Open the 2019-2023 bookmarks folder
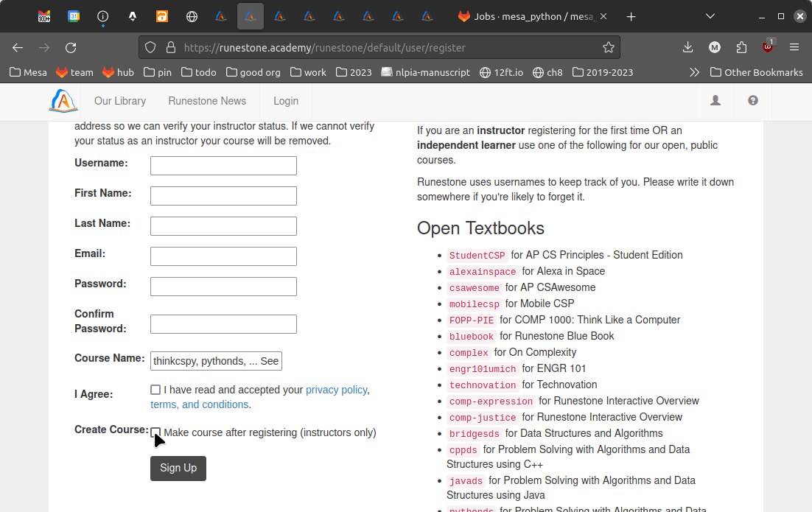This screenshot has height=512, width=812. (x=602, y=72)
